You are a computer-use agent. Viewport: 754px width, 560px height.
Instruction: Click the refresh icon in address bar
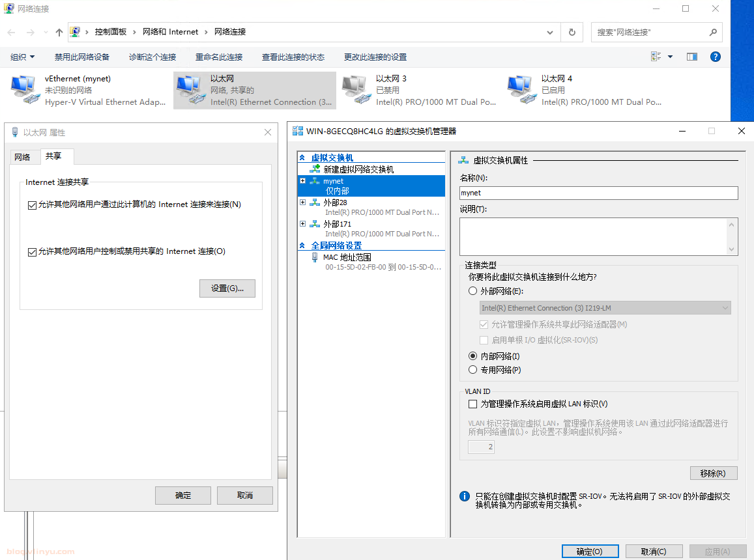[x=572, y=32]
